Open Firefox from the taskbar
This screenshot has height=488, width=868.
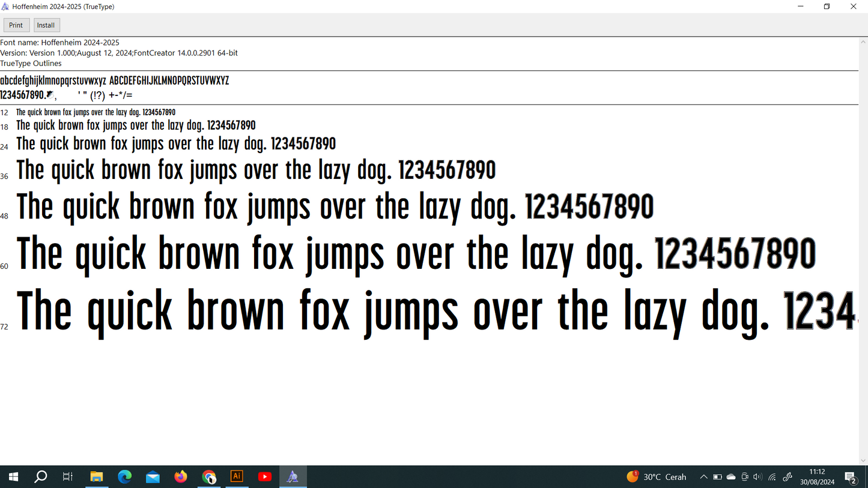click(181, 477)
